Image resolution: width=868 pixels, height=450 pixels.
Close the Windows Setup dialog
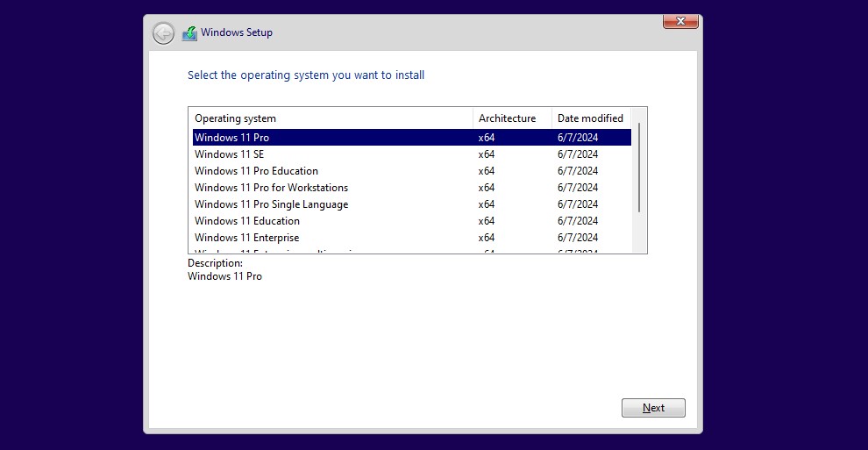tap(680, 21)
